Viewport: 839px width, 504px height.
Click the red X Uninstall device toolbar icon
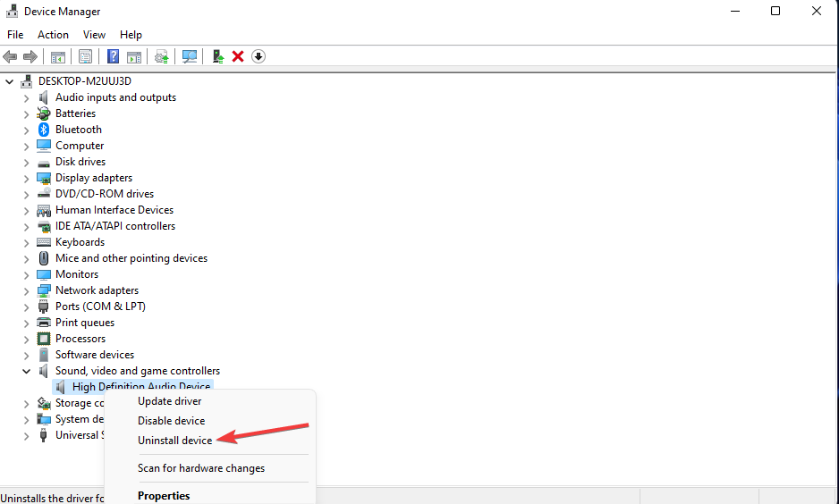[238, 56]
